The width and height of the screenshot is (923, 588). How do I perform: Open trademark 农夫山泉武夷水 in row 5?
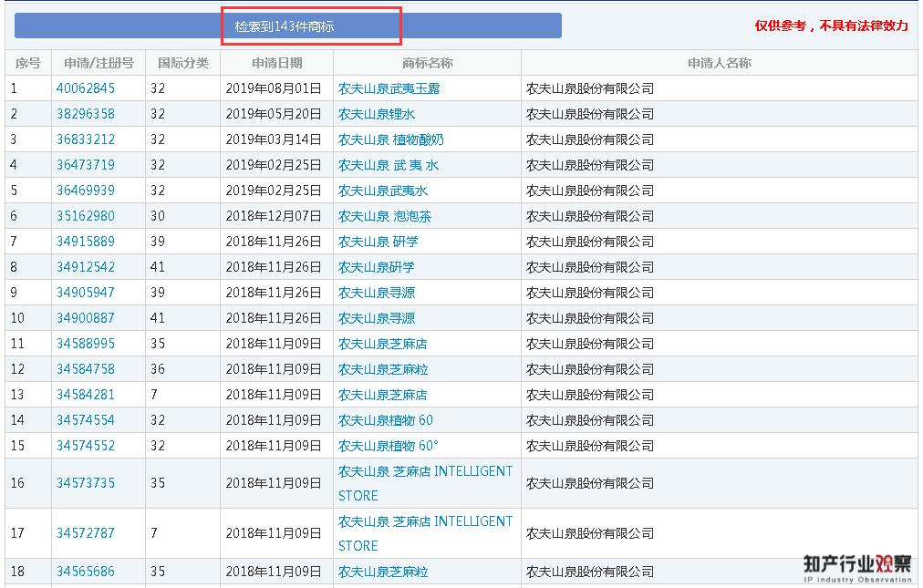(x=383, y=191)
